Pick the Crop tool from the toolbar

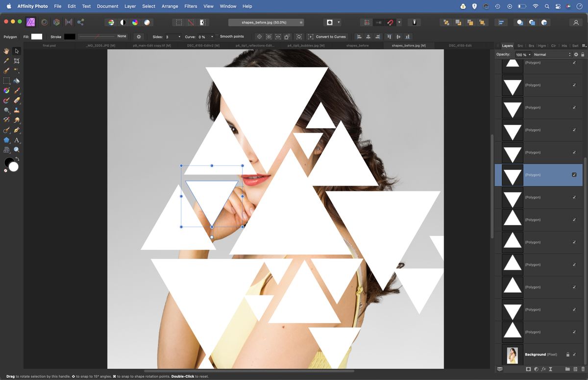(x=16, y=61)
